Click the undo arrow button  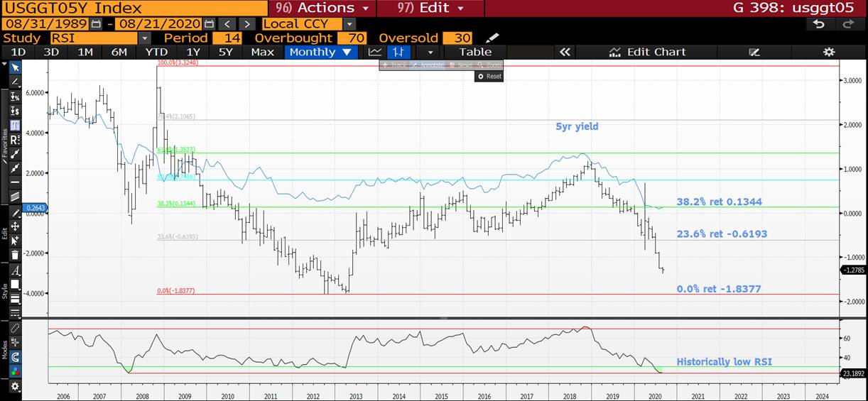pos(819,23)
